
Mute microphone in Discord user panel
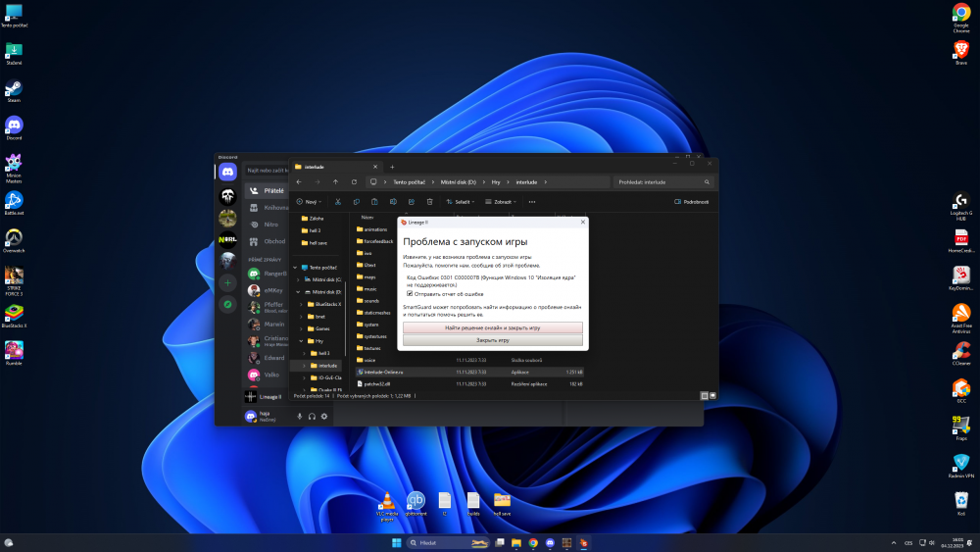pos(299,417)
